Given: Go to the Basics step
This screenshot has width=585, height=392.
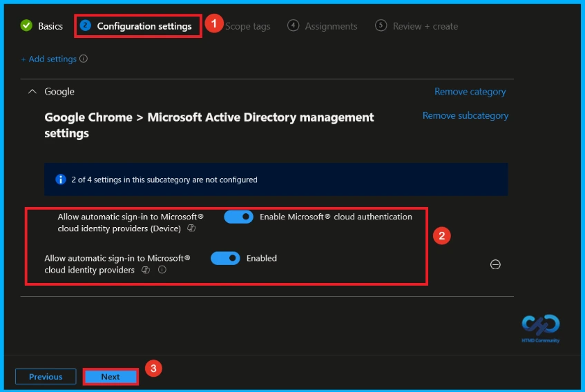Looking at the screenshot, I should (x=50, y=26).
